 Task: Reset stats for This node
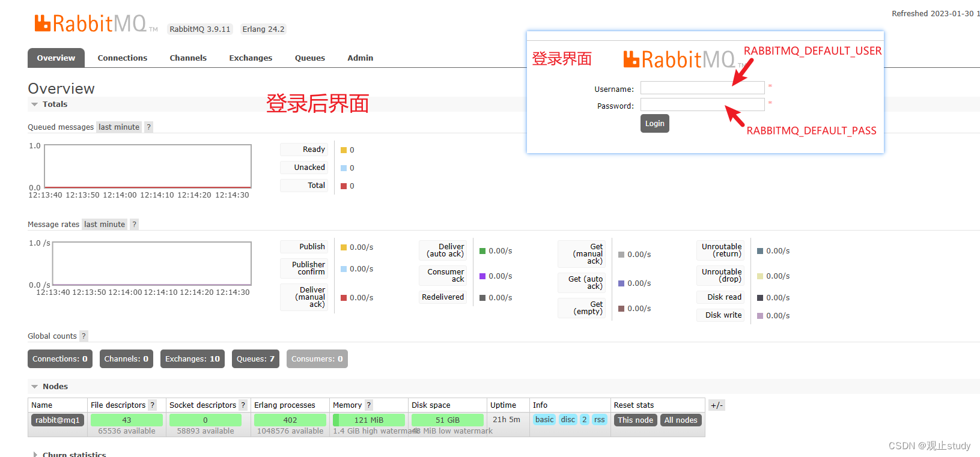[x=636, y=420]
